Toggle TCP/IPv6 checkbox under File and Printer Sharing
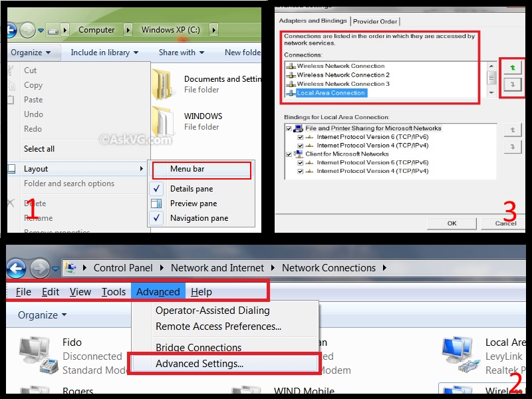Image resolution: width=532 pixels, height=399 pixels. pyautogui.click(x=301, y=138)
